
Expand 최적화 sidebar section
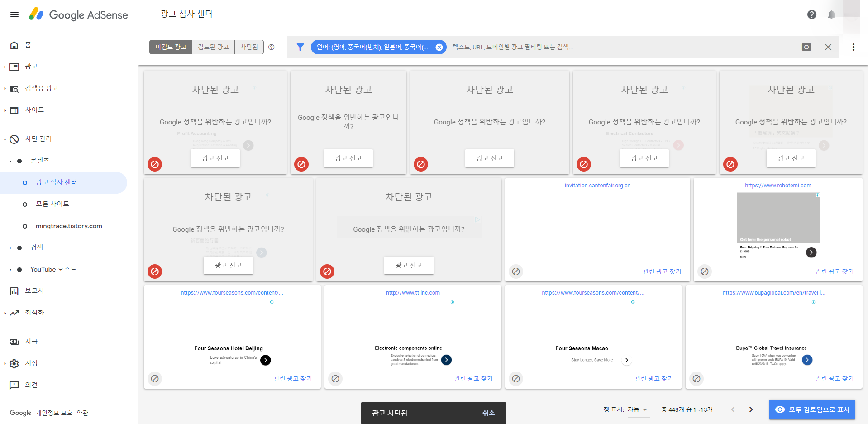coord(5,313)
